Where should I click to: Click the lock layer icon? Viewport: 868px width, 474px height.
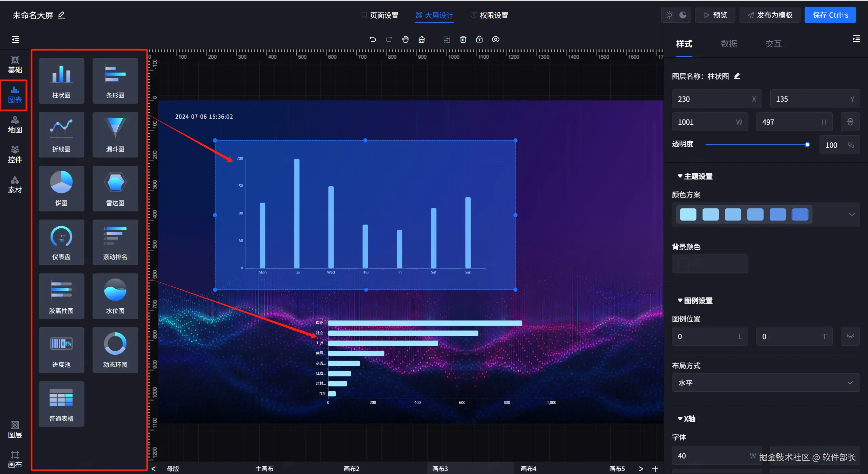[479, 39]
